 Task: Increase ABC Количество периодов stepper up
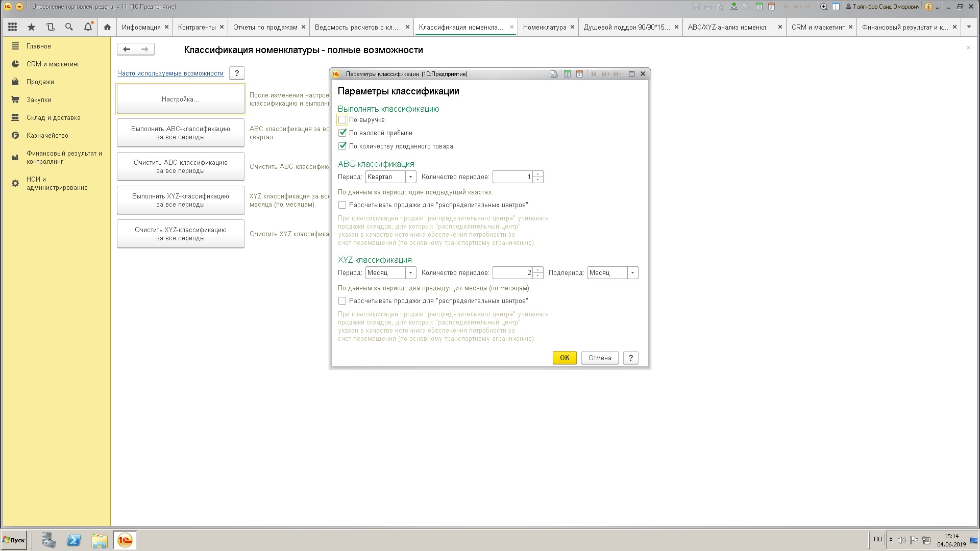pyautogui.click(x=538, y=174)
